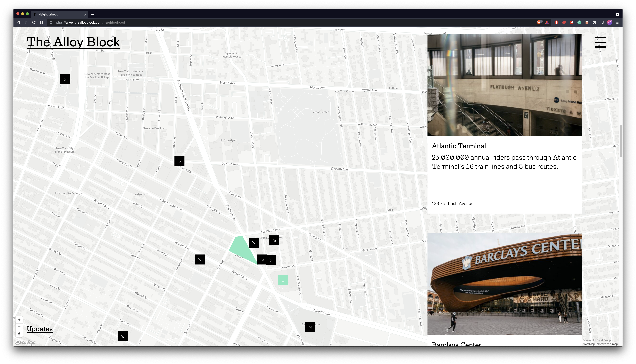Open the tab search dropdown arrow
Viewport: 636px width, 364px height.
point(617,14)
